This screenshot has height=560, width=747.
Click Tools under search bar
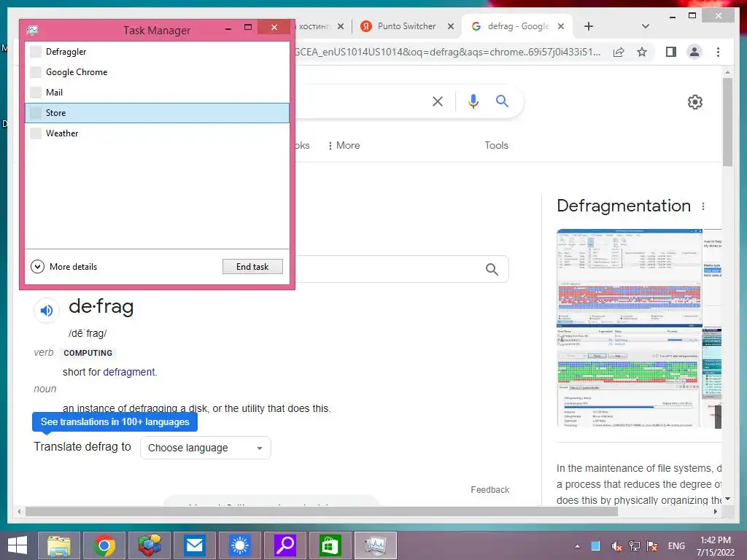point(496,145)
